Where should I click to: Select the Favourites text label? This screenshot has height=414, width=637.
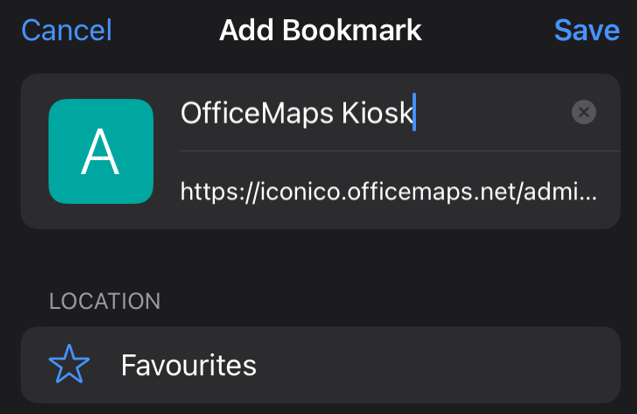189,365
